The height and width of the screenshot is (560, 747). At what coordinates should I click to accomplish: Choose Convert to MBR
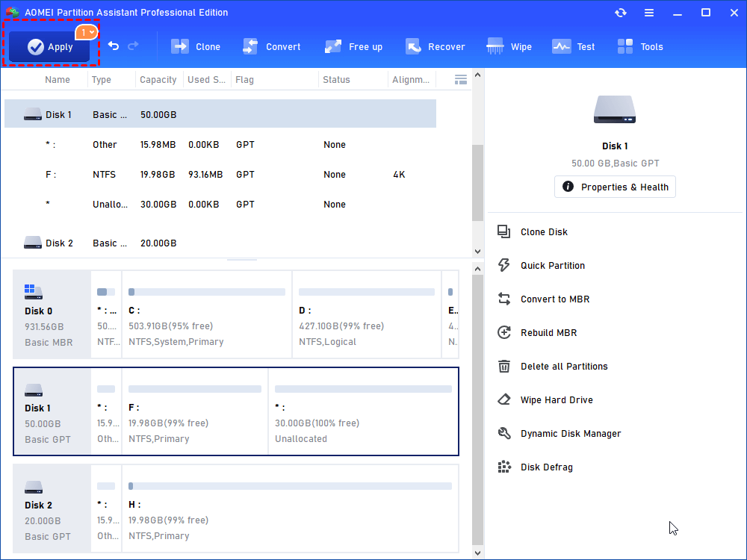(x=555, y=299)
